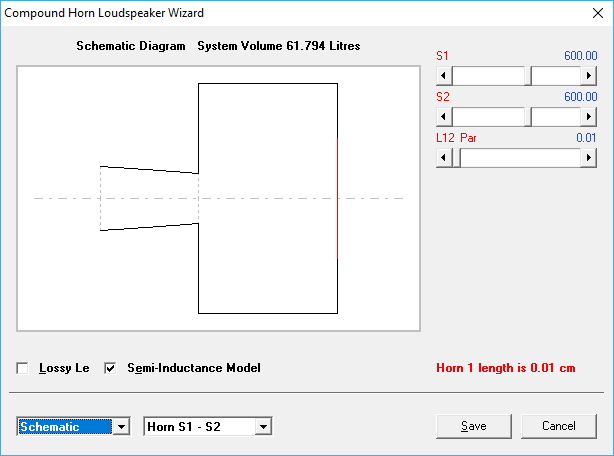Click the horn shape in schematic
The width and height of the screenshot is (614, 456).
[149, 198]
